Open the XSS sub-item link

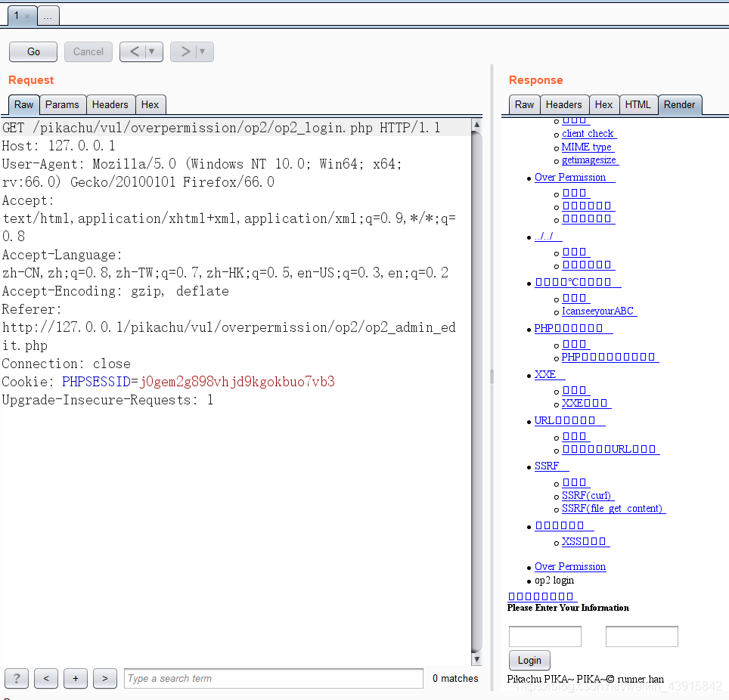[x=585, y=542]
